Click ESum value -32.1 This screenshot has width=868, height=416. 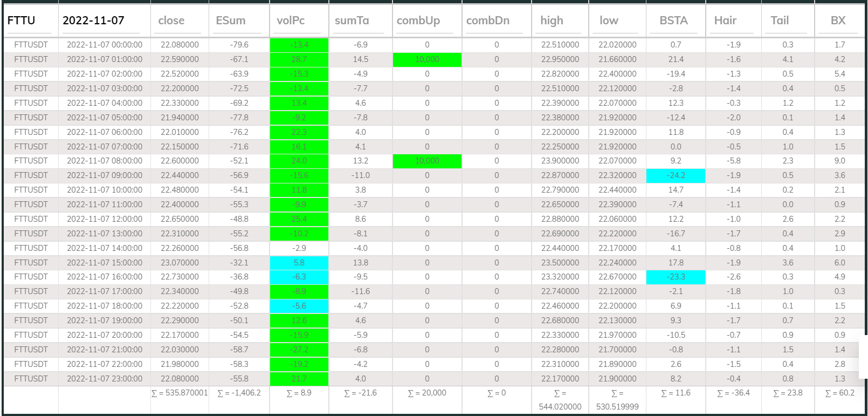(239, 263)
